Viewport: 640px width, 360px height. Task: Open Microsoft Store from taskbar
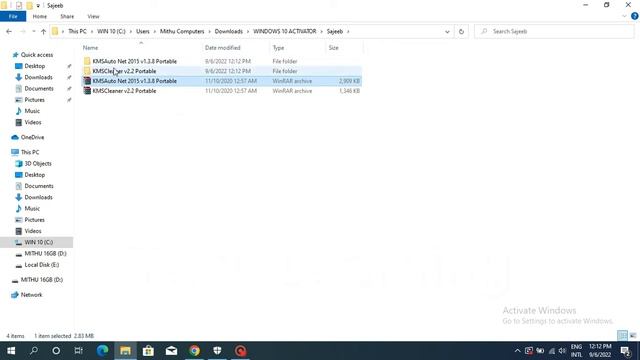(148, 351)
